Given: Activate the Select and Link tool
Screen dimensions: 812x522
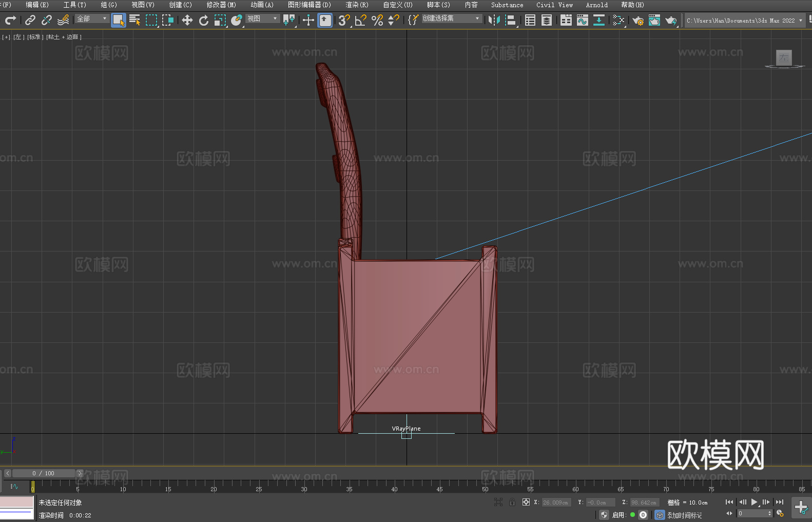Looking at the screenshot, I should coord(30,20).
